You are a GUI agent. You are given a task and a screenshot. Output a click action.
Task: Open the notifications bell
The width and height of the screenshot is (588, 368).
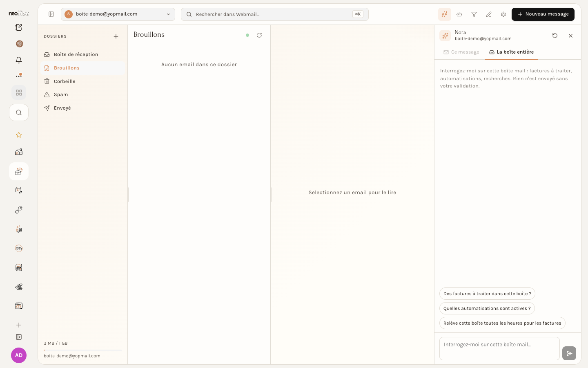pos(19,60)
